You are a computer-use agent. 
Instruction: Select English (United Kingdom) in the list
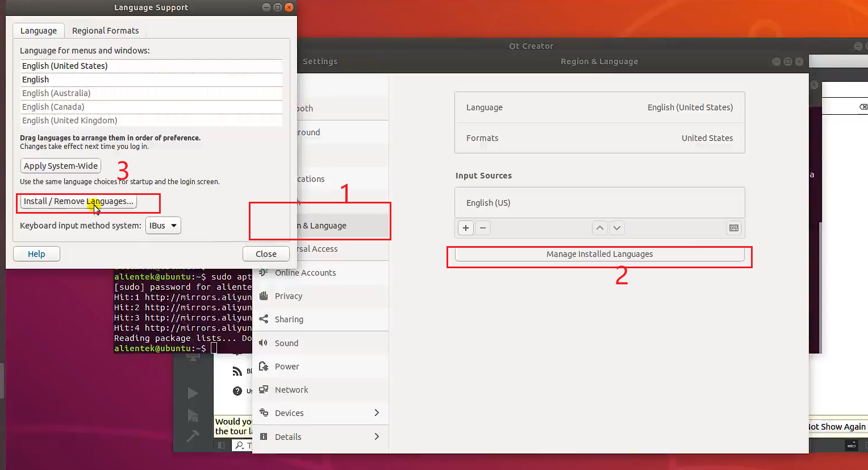pyautogui.click(x=152, y=120)
